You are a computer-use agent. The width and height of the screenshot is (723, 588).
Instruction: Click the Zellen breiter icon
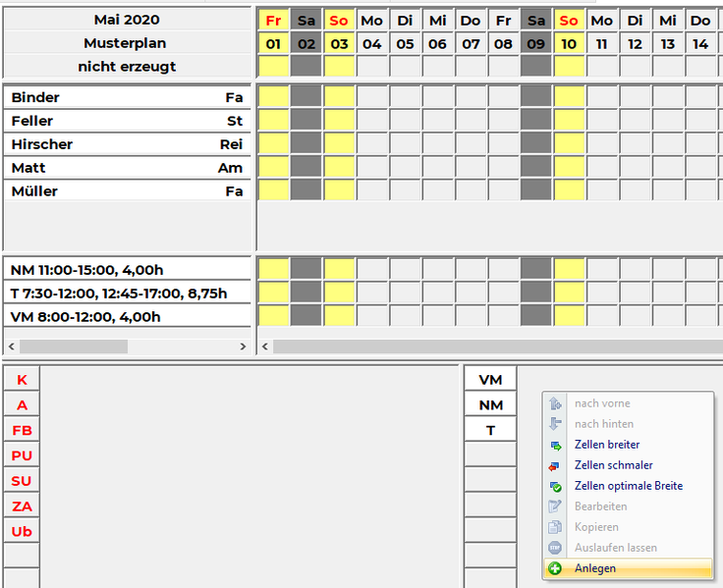[555, 445]
